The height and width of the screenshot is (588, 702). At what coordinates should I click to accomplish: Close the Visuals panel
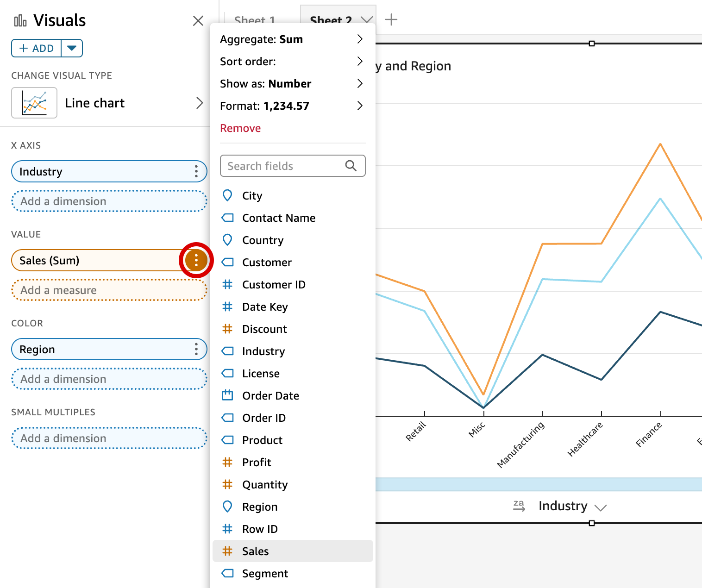[x=198, y=21]
